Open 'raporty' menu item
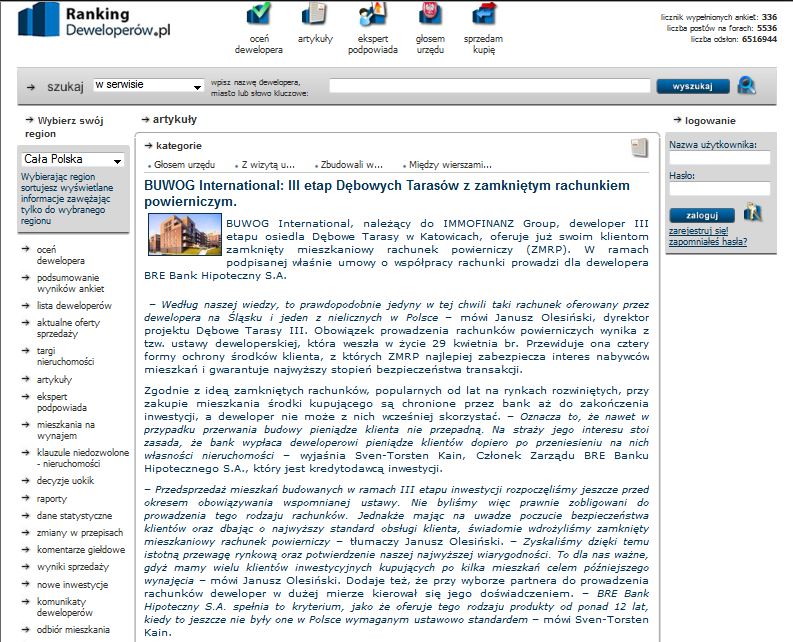 pos(52,498)
